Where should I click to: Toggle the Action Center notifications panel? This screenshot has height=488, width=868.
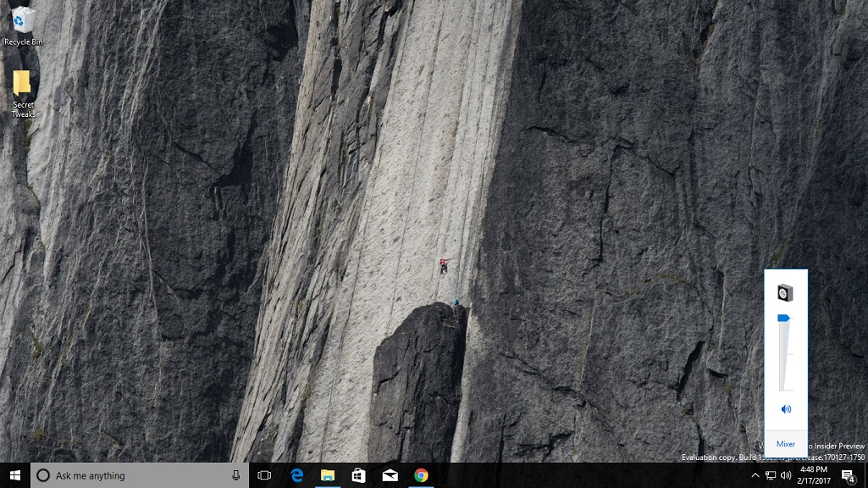[848, 476]
